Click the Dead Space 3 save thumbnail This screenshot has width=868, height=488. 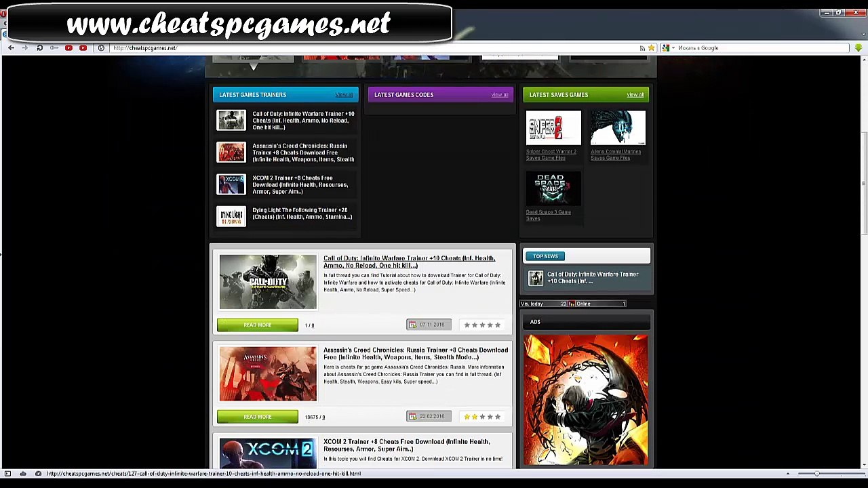pyautogui.click(x=553, y=188)
